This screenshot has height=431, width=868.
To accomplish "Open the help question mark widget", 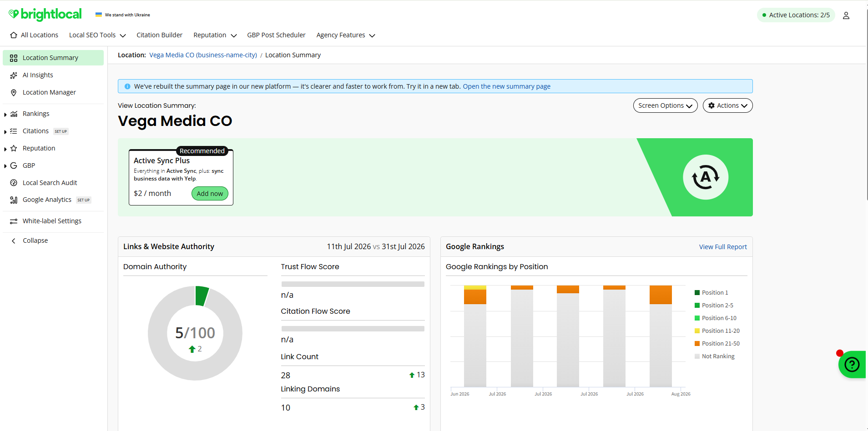I will click(852, 364).
